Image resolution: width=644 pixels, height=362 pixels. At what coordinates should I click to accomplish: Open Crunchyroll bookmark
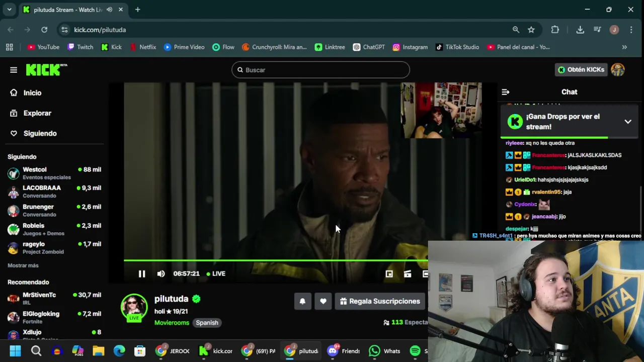coord(274,47)
